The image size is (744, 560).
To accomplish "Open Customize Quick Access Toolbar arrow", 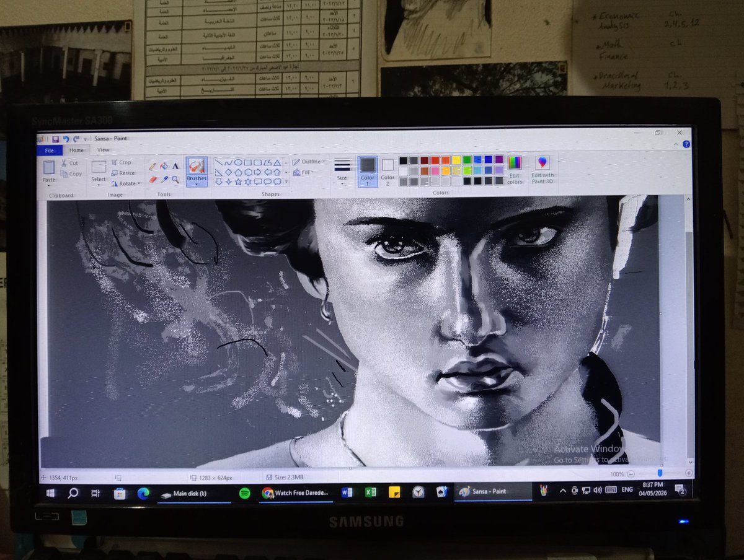I will click(x=85, y=139).
